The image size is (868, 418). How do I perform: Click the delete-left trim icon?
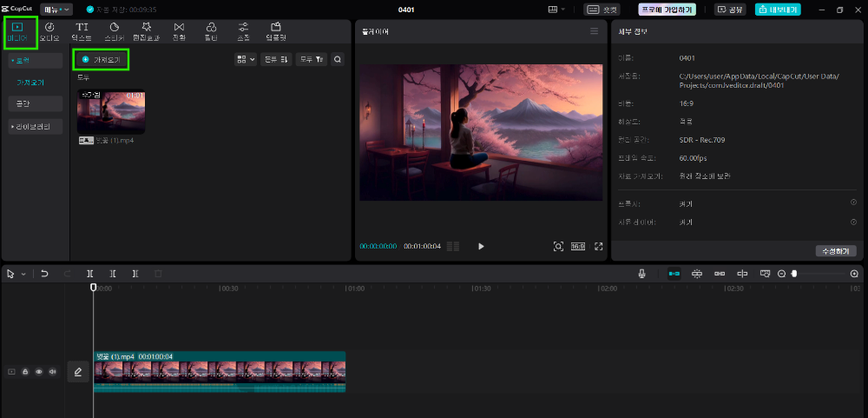(x=113, y=274)
